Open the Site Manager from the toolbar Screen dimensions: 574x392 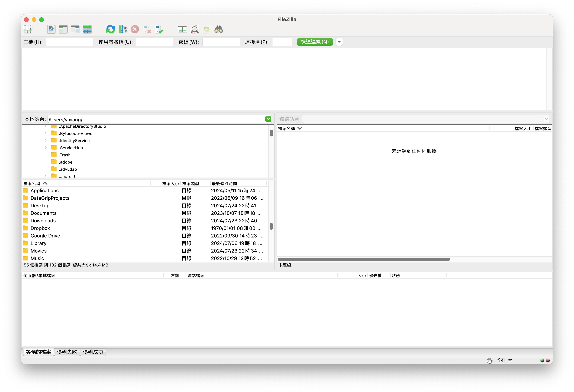tap(28, 29)
